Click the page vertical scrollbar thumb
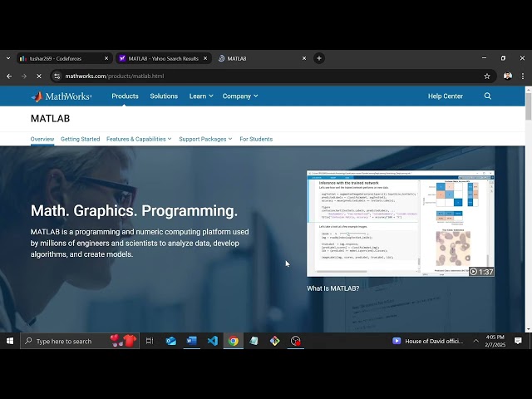Image resolution: width=532 pixels, height=399 pixels. coord(529,106)
